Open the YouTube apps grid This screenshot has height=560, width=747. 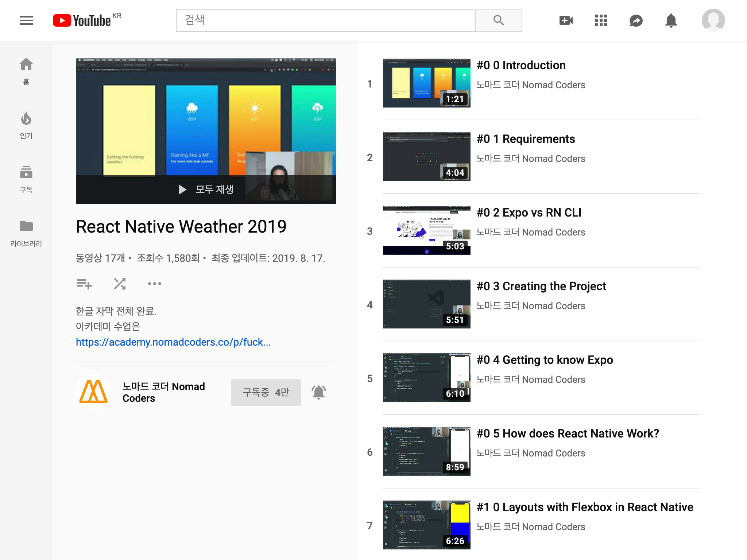[601, 20]
